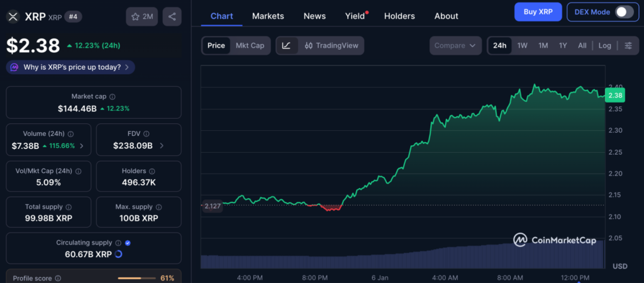Click Market cap info icon
644x283 pixels.
tap(113, 97)
